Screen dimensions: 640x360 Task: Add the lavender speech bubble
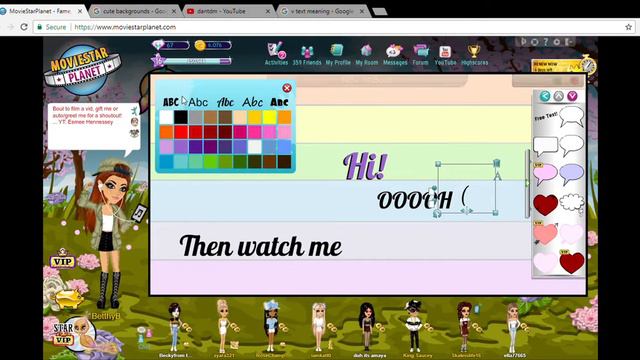coord(571,174)
